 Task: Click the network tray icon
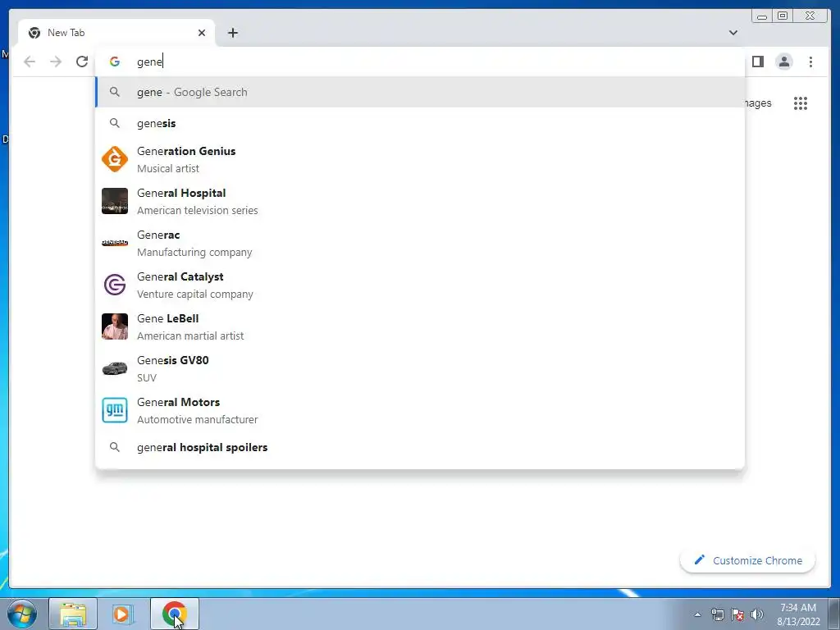[717, 614]
